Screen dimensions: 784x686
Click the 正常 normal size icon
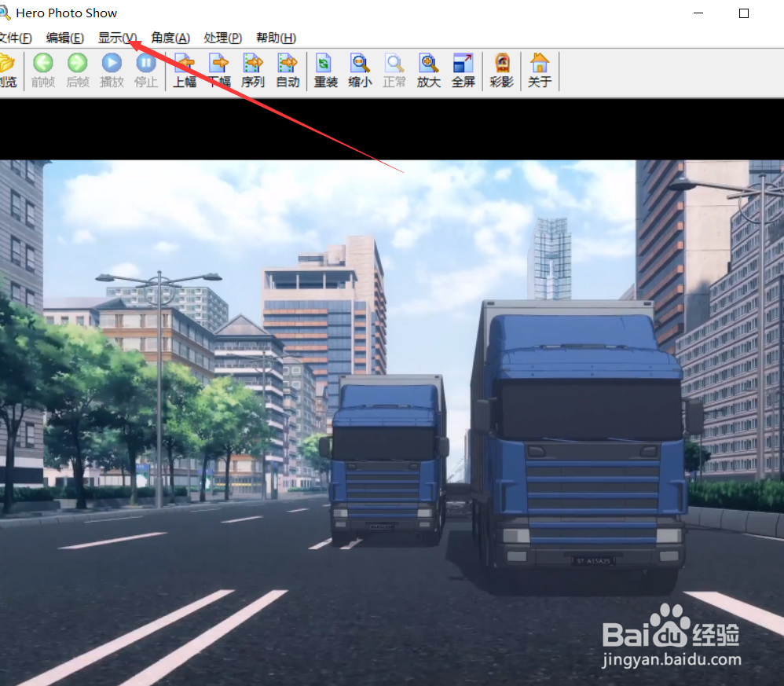[x=394, y=71]
